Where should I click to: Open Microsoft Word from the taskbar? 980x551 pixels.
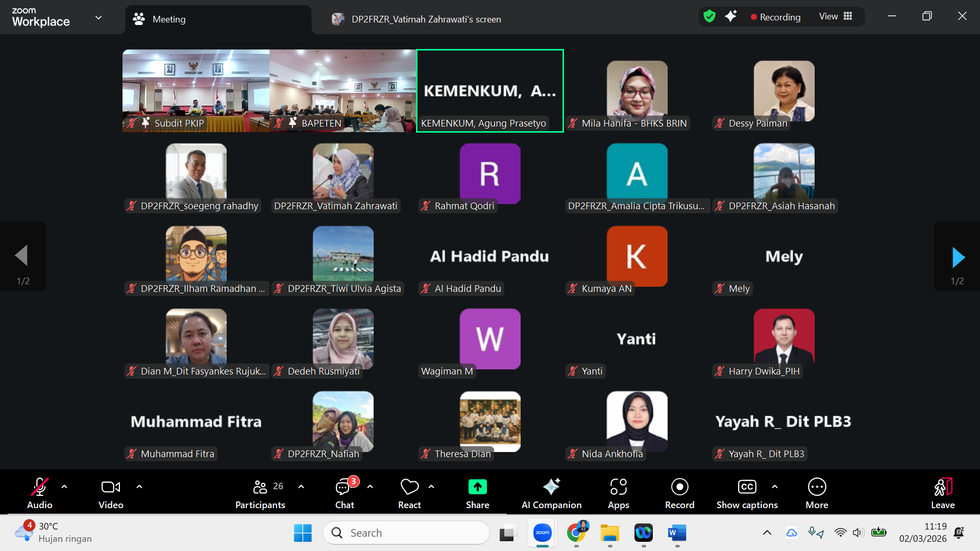coord(677,533)
